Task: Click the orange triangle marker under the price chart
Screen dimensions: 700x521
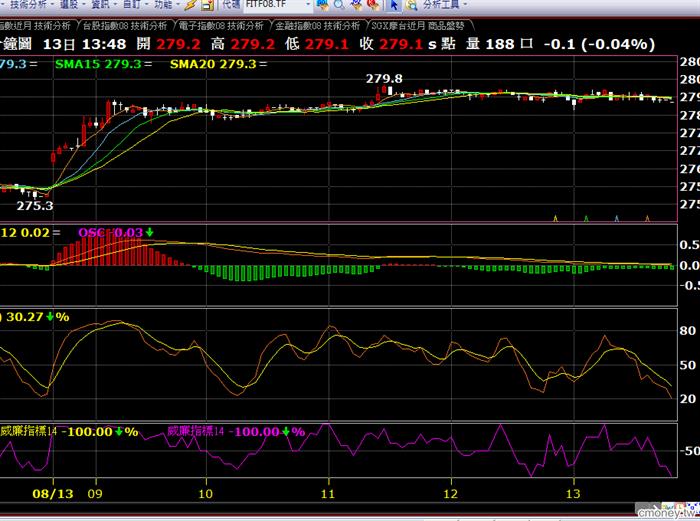Action: 647,218
